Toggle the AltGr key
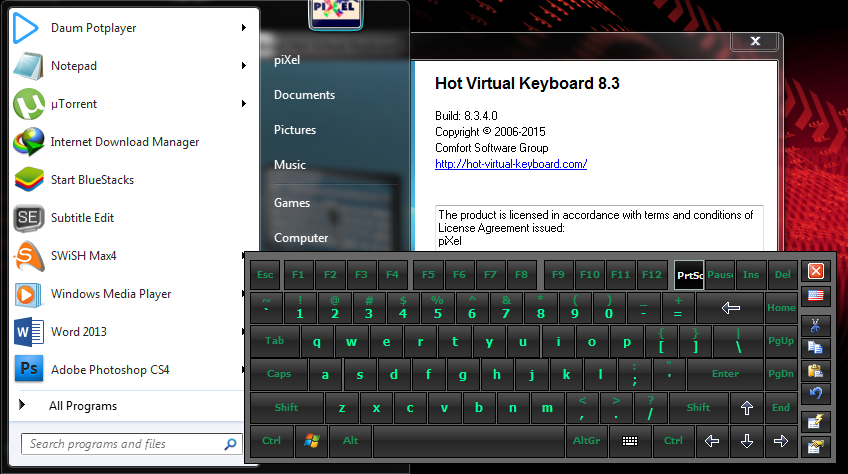Viewport: 848px width, 474px height. click(x=586, y=441)
